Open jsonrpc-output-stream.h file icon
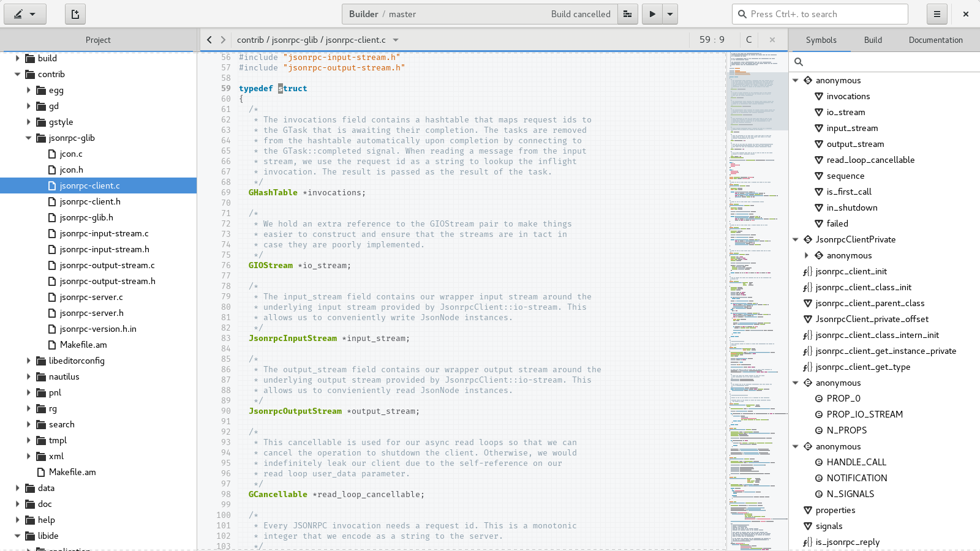This screenshot has height=551, width=980. pyautogui.click(x=52, y=281)
